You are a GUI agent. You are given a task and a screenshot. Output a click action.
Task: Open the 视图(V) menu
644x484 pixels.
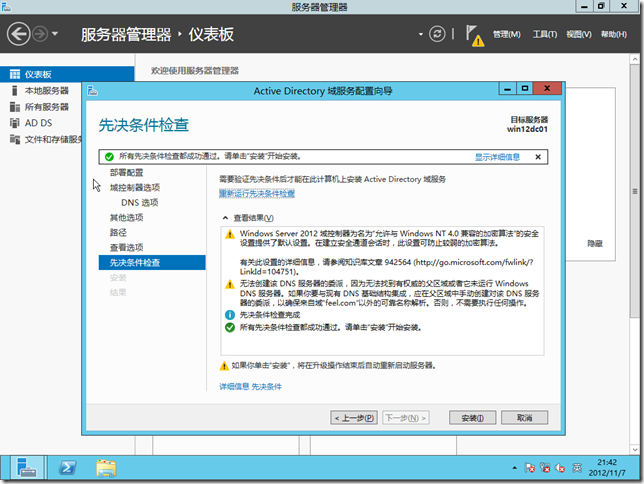[x=579, y=34]
